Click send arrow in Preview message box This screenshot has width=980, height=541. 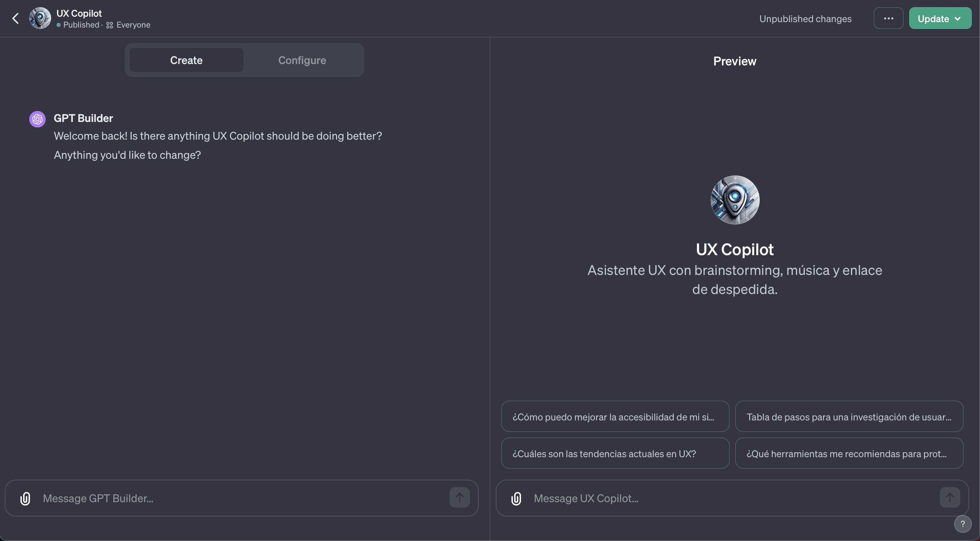[949, 498]
